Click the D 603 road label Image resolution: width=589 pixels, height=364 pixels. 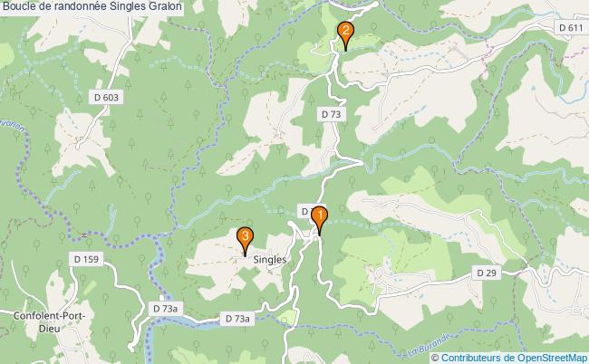click(x=106, y=98)
